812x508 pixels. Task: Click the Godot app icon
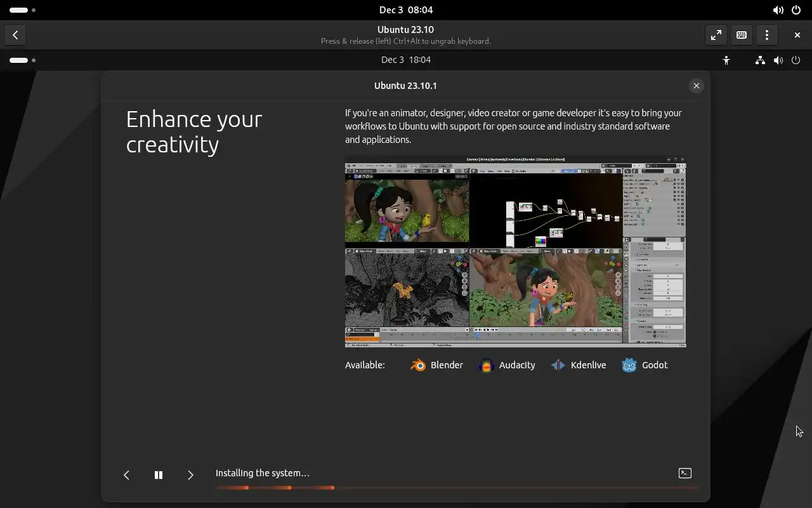pyautogui.click(x=629, y=365)
